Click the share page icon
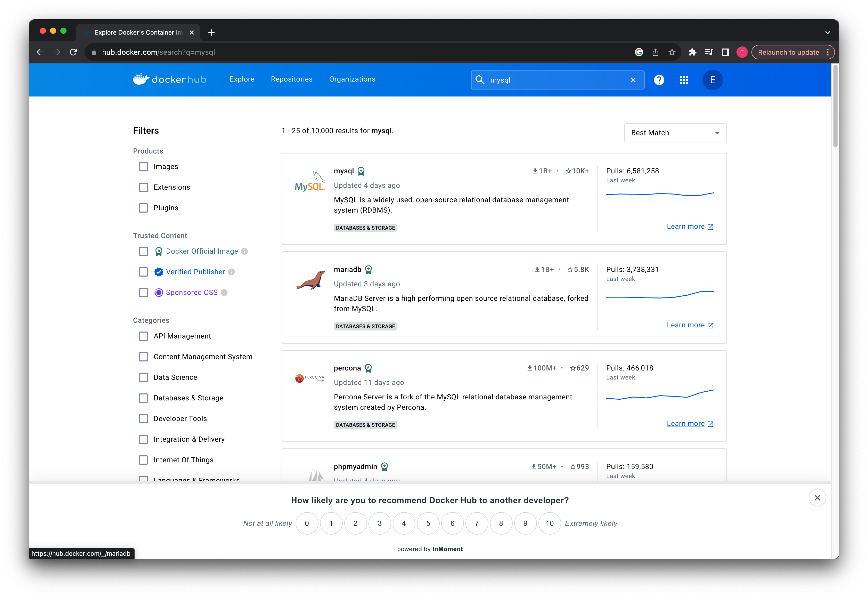The image size is (868, 597). (x=655, y=52)
